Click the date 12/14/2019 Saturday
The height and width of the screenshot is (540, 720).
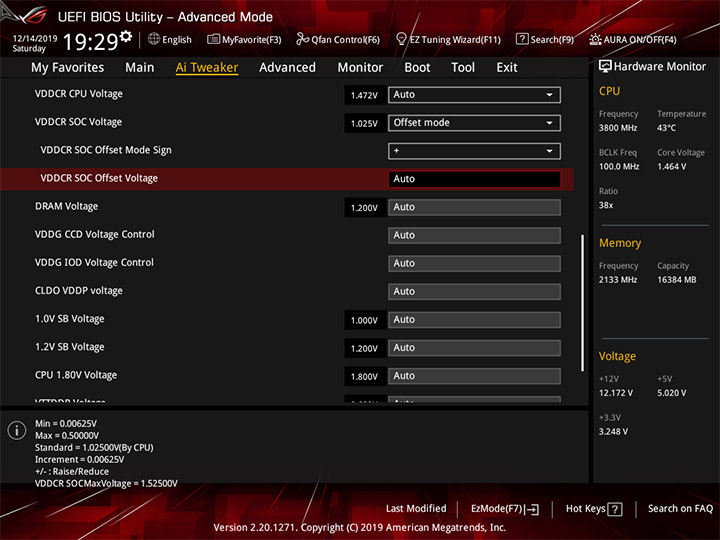coord(34,44)
